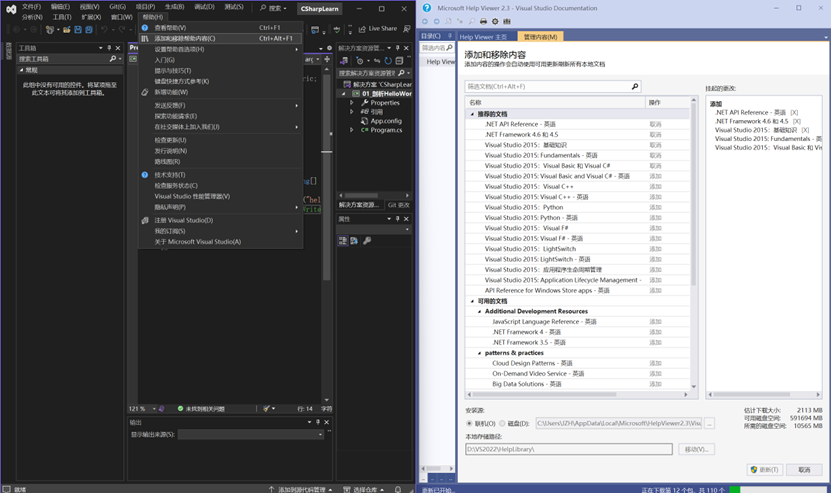This screenshot has height=493, width=831.
Task: Expand Properties node in Solution Explorer
Action: pos(351,103)
